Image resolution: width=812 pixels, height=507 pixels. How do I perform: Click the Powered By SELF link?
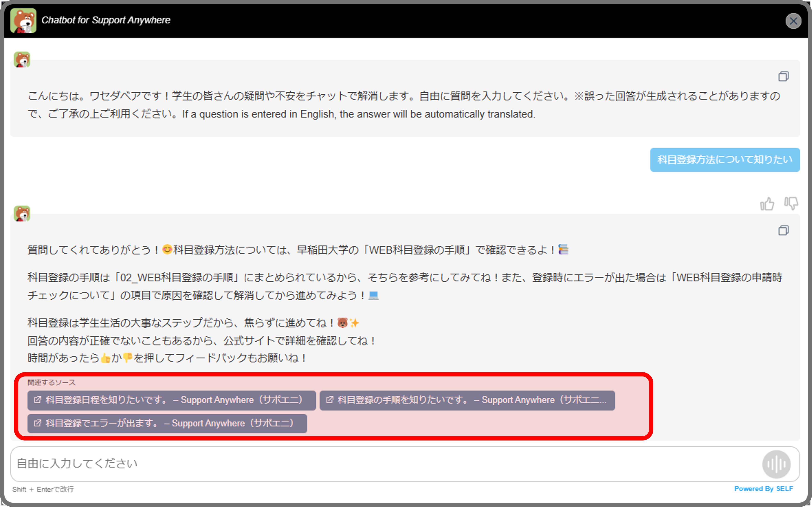click(x=763, y=489)
